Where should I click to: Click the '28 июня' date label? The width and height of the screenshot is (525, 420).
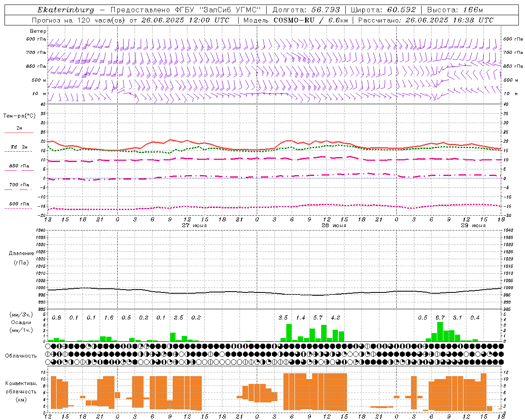tap(334, 226)
